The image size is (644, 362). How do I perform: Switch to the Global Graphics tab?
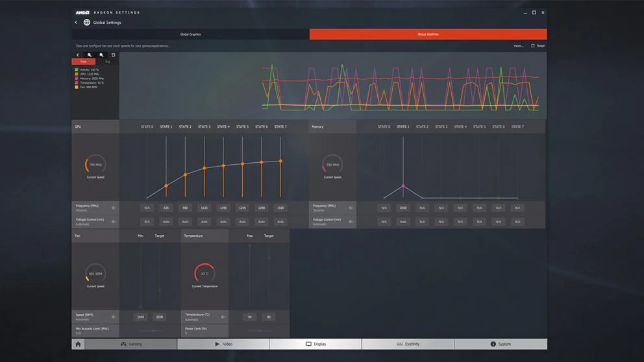[190, 34]
